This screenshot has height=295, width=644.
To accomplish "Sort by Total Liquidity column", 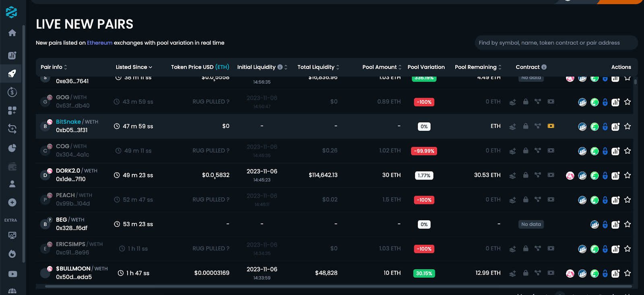I will [318, 67].
